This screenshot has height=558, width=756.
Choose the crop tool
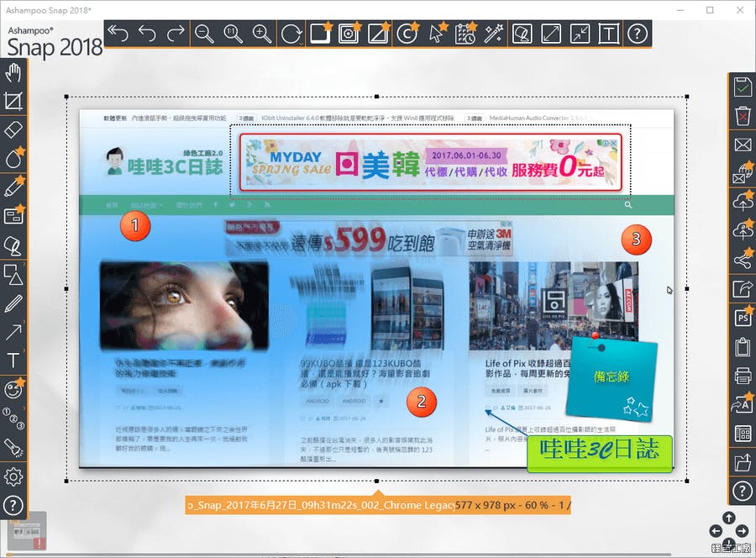point(13,102)
